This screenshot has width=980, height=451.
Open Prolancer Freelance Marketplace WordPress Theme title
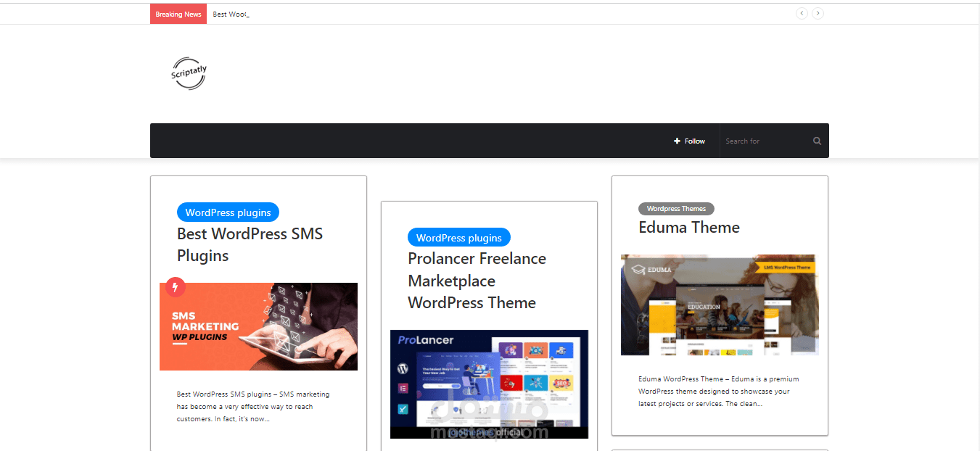(477, 281)
